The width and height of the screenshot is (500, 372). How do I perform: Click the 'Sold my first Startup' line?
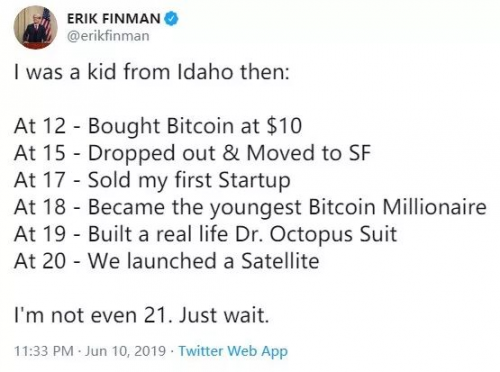coord(152,180)
